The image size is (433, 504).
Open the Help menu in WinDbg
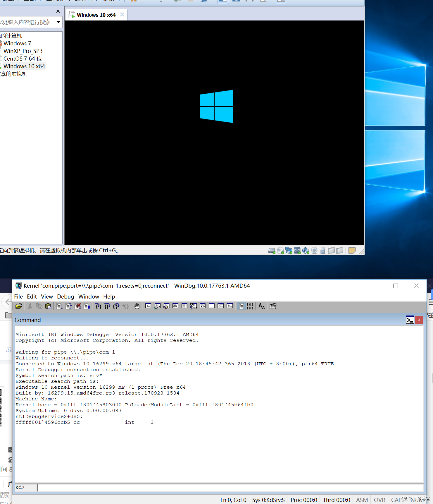tap(109, 296)
